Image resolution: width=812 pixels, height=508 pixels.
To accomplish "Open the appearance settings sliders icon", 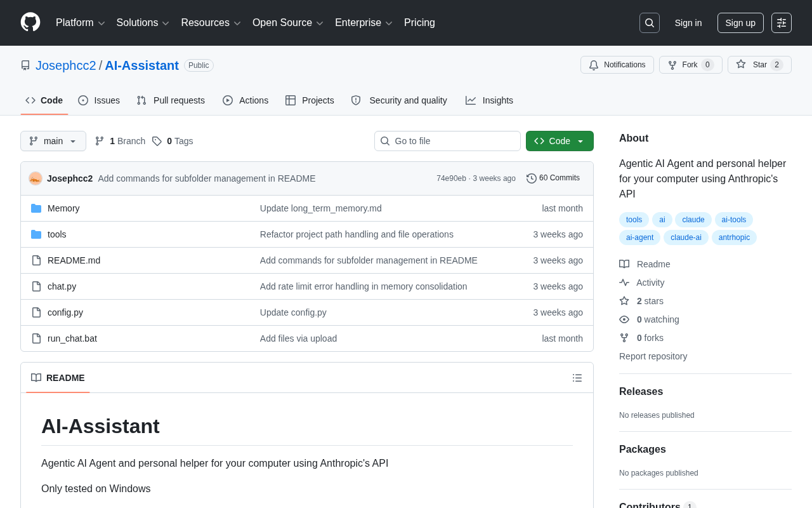I will coord(782,23).
